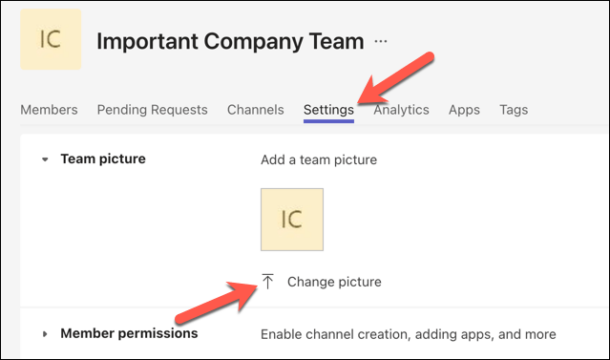
Task: Select the IC team picture thumbnail
Action: (x=292, y=220)
